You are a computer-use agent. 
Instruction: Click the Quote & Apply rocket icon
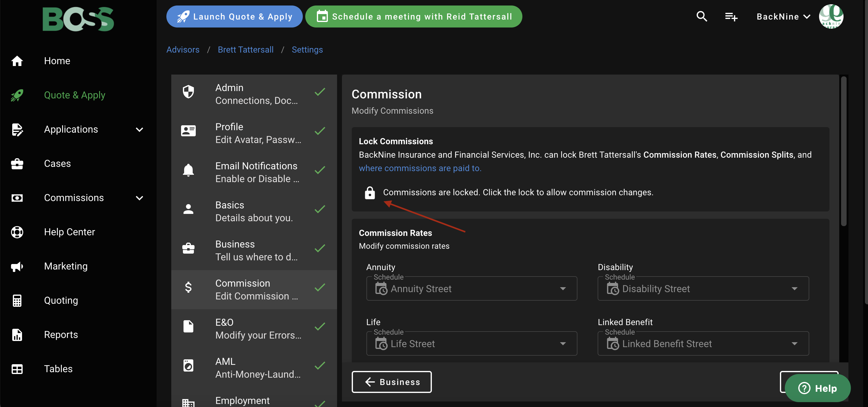17,95
